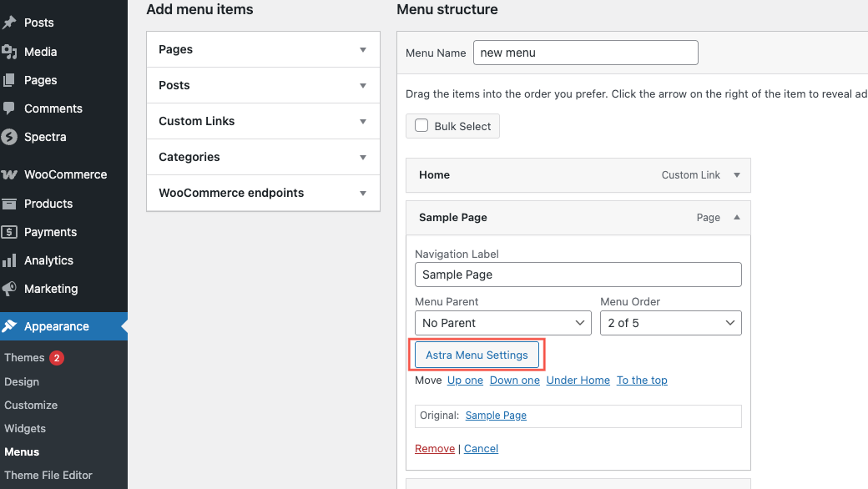Screen dimensions: 868x489
Task: Expand the Custom Links accordion section
Action: [263, 121]
